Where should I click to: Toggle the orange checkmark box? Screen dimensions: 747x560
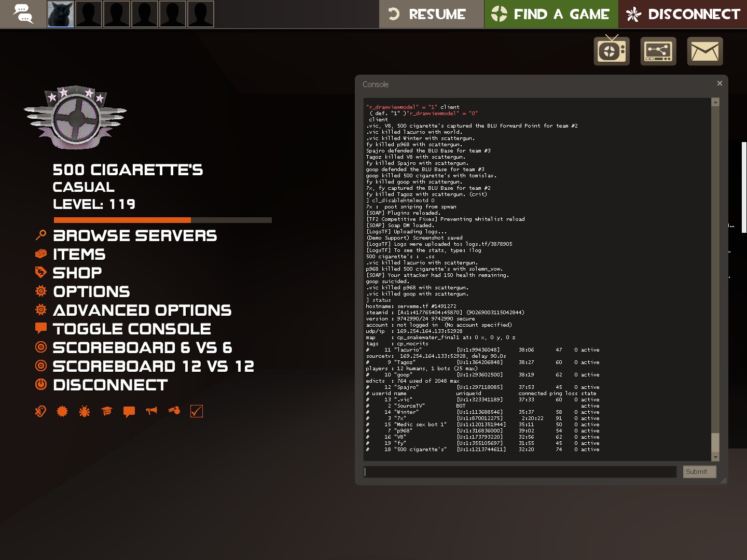tap(197, 411)
